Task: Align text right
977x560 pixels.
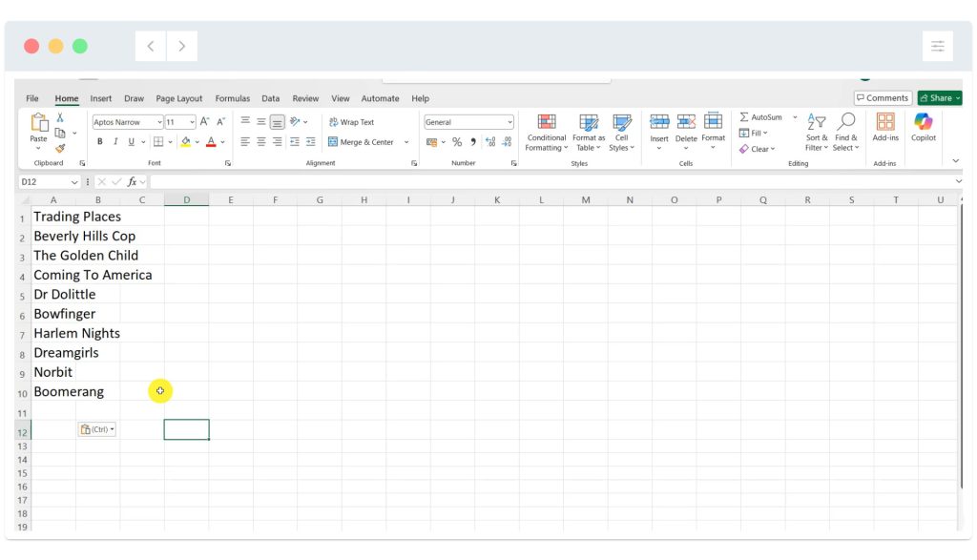Action: 278,142
